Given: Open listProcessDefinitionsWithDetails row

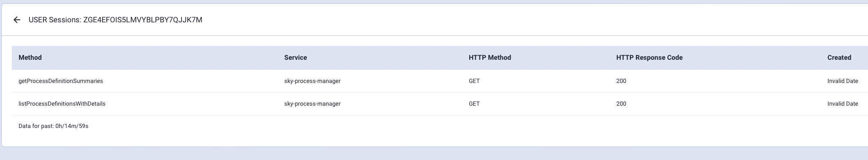Looking at the screenshot, I should pos(440,104).
